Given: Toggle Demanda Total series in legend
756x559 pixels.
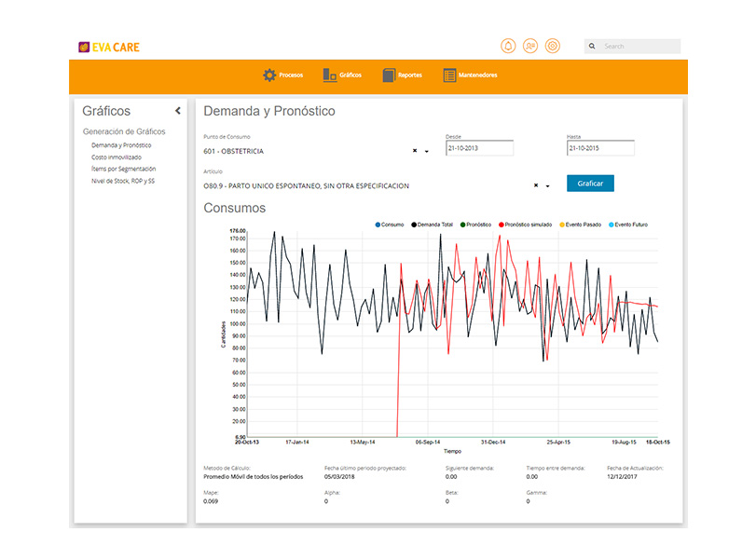Looking at the screenshot, I should tap(432, 225).
